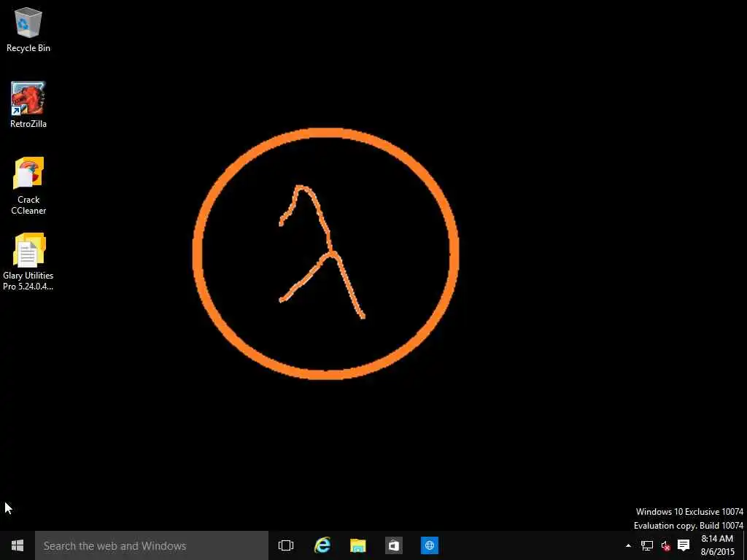The height and width of the screenshot is (560, 747).
Task: Open File Explorer from the taskbar
Action: click(x=357, y=545)
